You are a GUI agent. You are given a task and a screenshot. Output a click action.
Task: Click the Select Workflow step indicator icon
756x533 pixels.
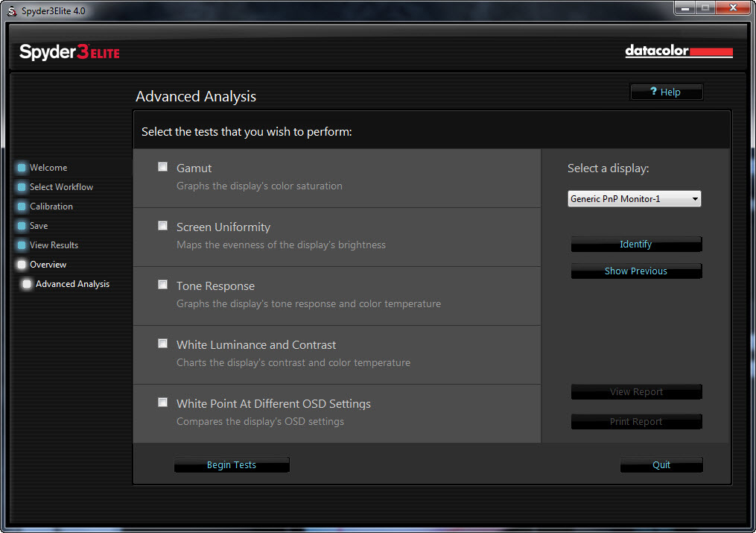coord(22,187)
